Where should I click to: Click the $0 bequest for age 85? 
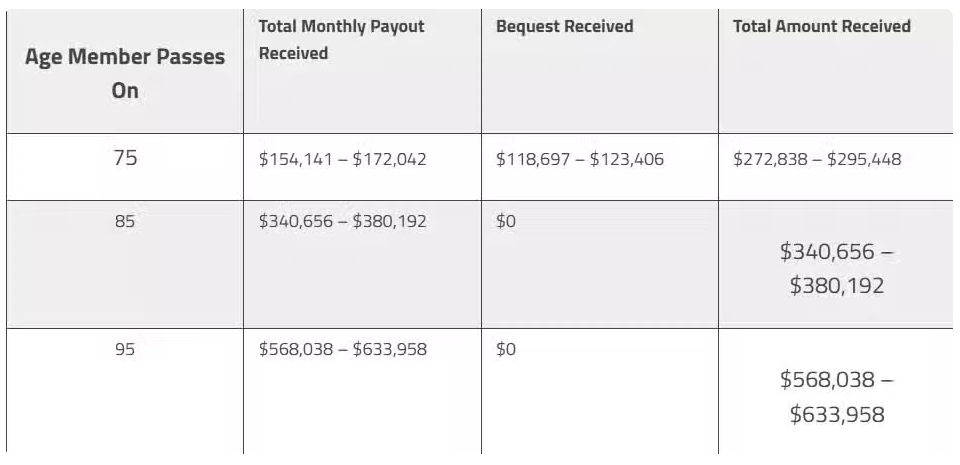pos(505,221)
